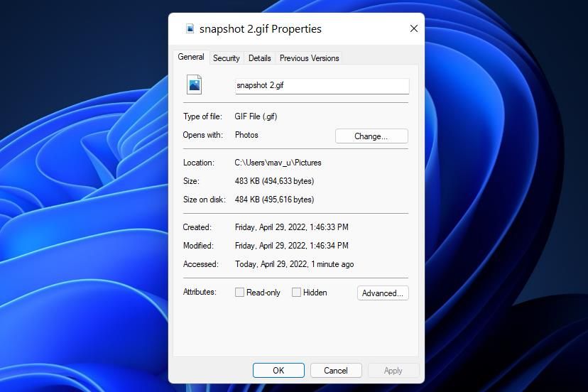Click the Cancel button
This screenshot has height=392, width=588.
coord(336,370)
